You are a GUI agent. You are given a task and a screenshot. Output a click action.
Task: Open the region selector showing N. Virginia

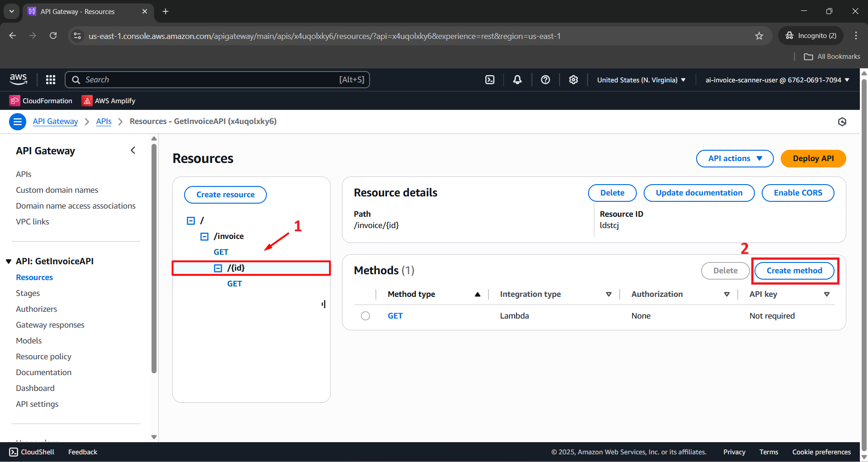click(640, 80)
